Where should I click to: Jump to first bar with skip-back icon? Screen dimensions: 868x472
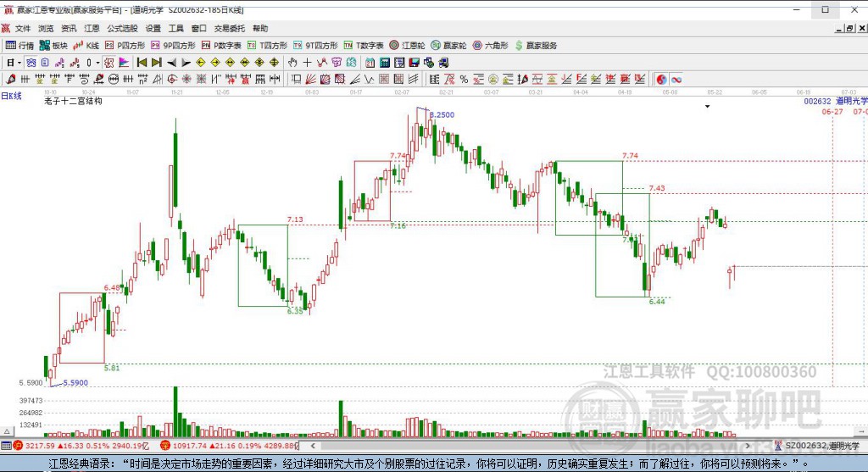tap(142, 63)
